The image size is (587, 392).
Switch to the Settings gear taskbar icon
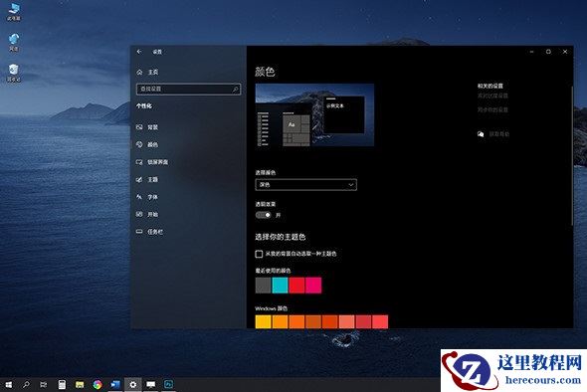(x=133, y=384)
